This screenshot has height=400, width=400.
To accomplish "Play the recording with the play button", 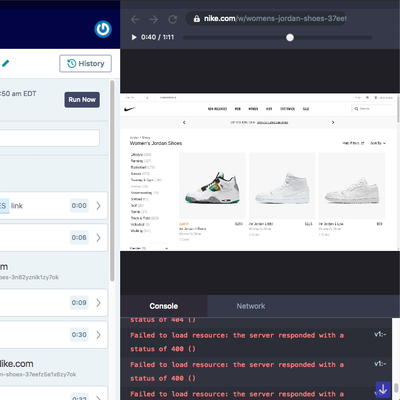I will pos(134,37).
